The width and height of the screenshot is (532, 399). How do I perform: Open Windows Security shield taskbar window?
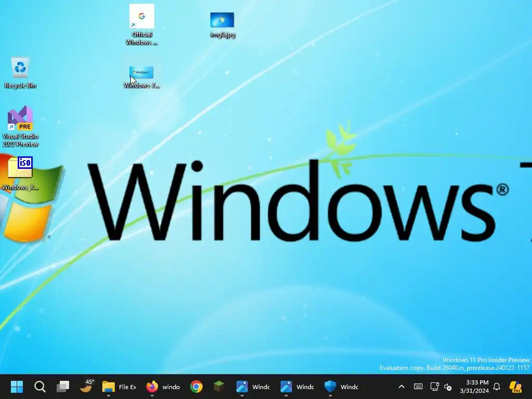(x=341, y=387)
